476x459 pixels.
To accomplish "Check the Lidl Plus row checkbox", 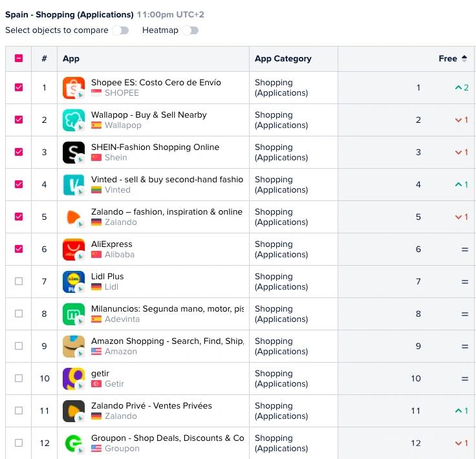I will click(x=19, y=281).
